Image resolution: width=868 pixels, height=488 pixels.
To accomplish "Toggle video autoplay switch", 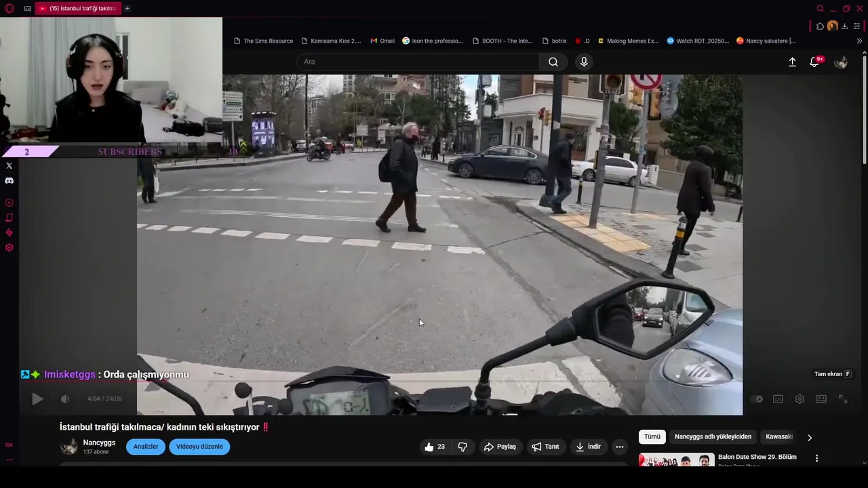I will [757, 399].
